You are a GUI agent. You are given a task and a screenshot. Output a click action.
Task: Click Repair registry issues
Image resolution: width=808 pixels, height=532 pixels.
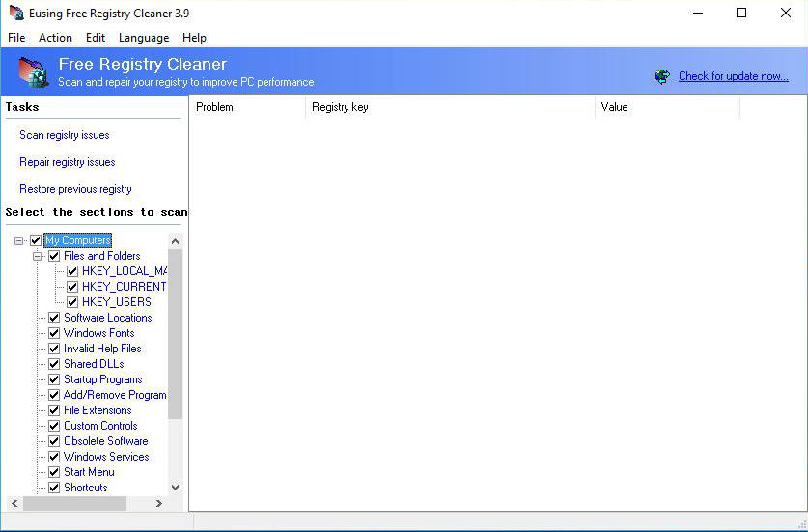[68, 162]
